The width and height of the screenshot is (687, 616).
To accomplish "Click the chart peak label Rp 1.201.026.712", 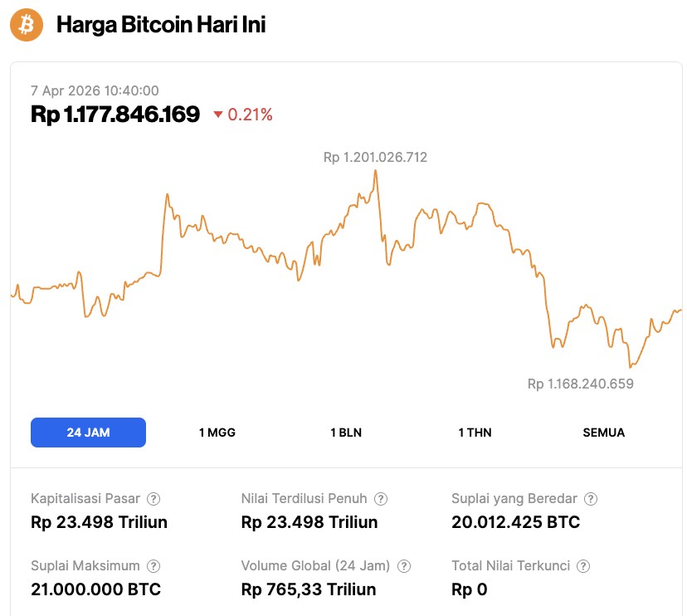I will click(x=375, y=157).
